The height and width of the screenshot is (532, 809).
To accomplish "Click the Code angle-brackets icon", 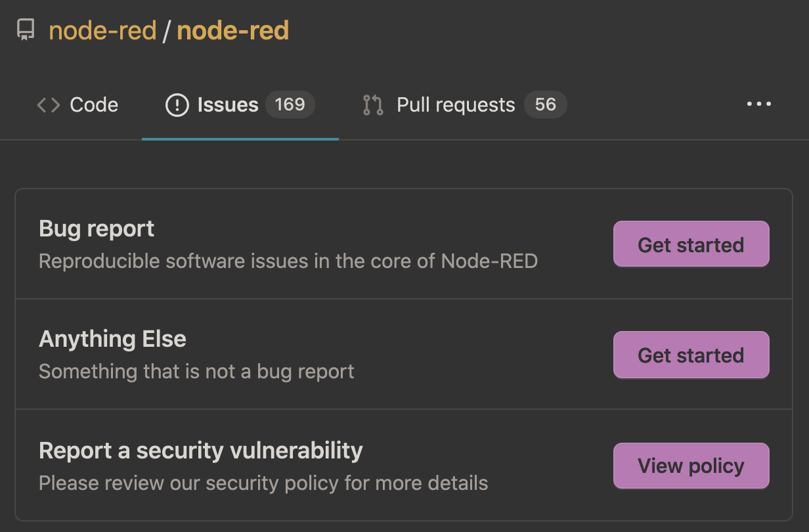I will click(x=49, y=105).
